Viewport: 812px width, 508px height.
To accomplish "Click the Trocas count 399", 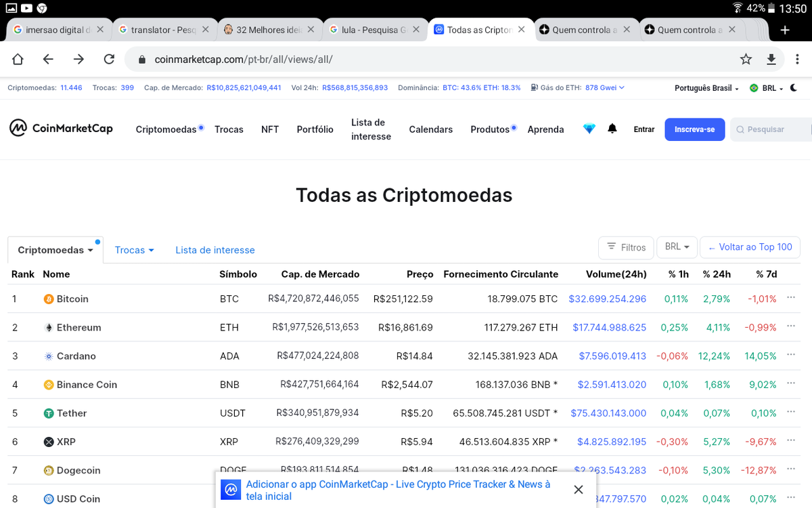I will pos(127,88).
